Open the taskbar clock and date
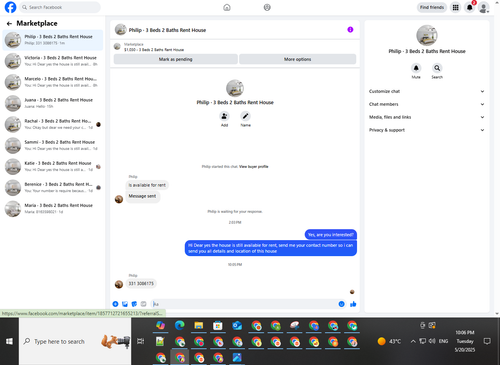The image size is (500, 365). coord(465,341)
